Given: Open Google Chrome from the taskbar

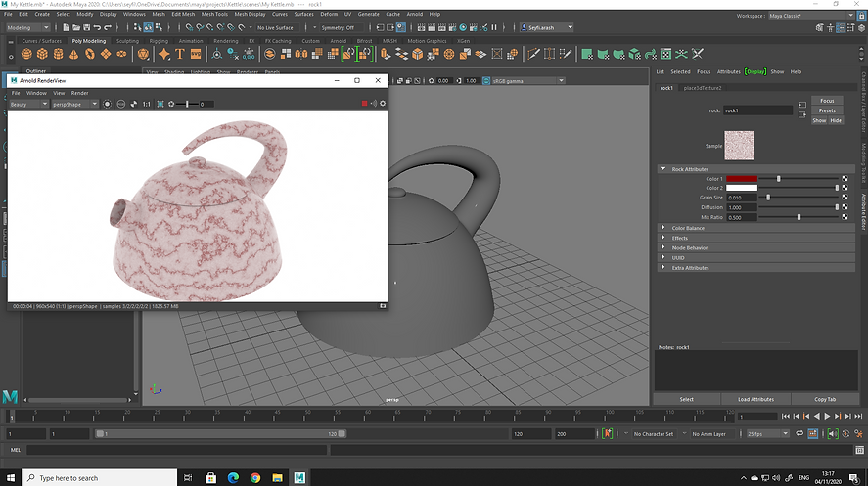Looking at the screenshot, I should [255, 478].
